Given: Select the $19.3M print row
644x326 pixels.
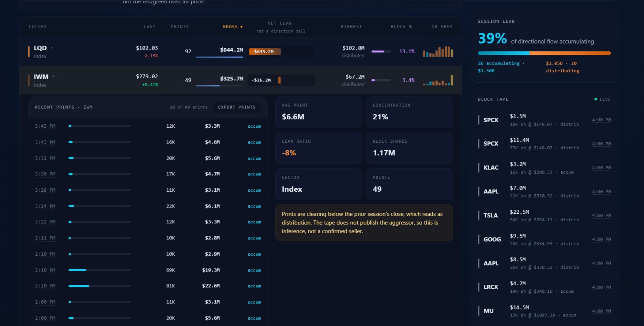Looking at the screenshot, I should [x=148, y=270].
